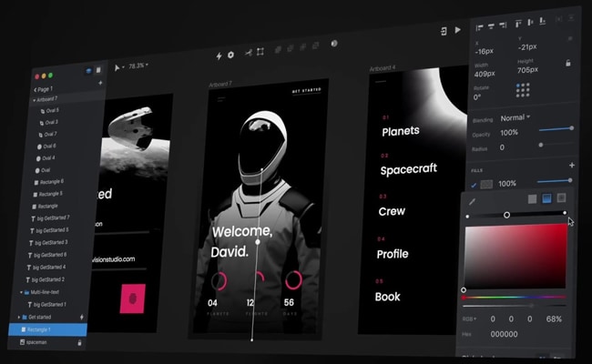Viewport: 592px width, 364px height.
Task: Click the interaction bolt on Get started layer
Action: tap(82, 318)
